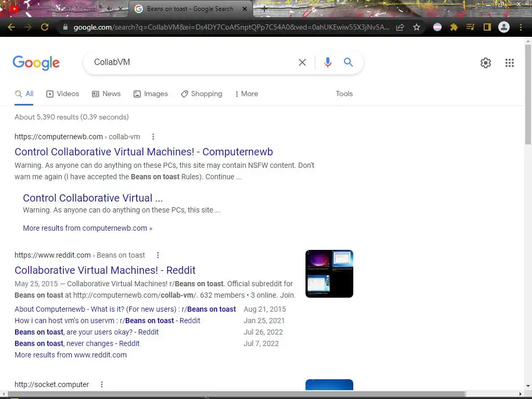Click More results from computernewb.com
The image size is (532, 399).
[x=87, y=229]
